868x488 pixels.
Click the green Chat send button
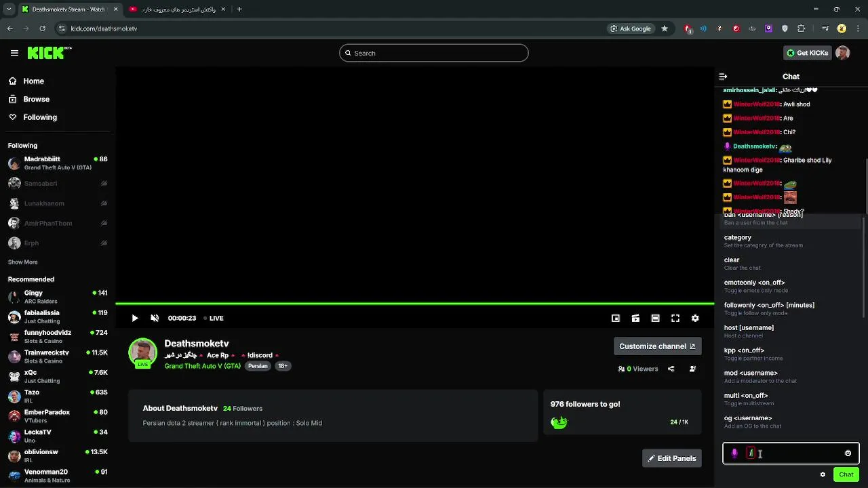pyautogui.click(x=846, y=474)
